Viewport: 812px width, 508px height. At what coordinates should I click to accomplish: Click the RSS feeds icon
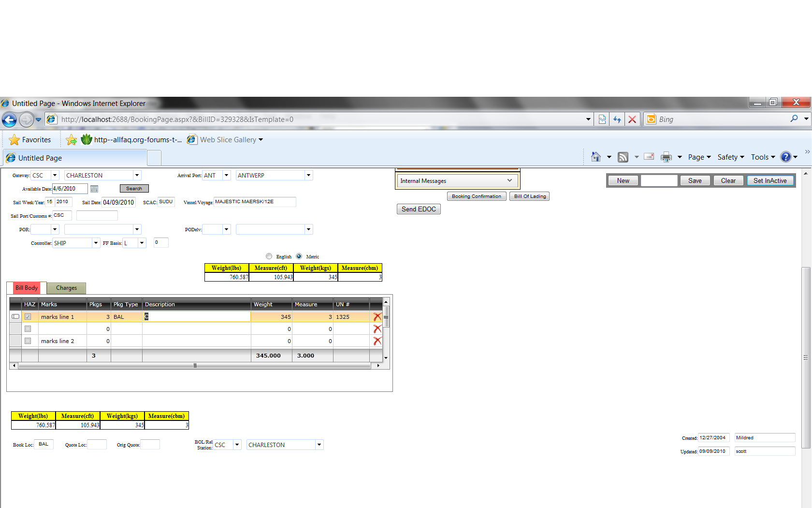click(623, 157)
